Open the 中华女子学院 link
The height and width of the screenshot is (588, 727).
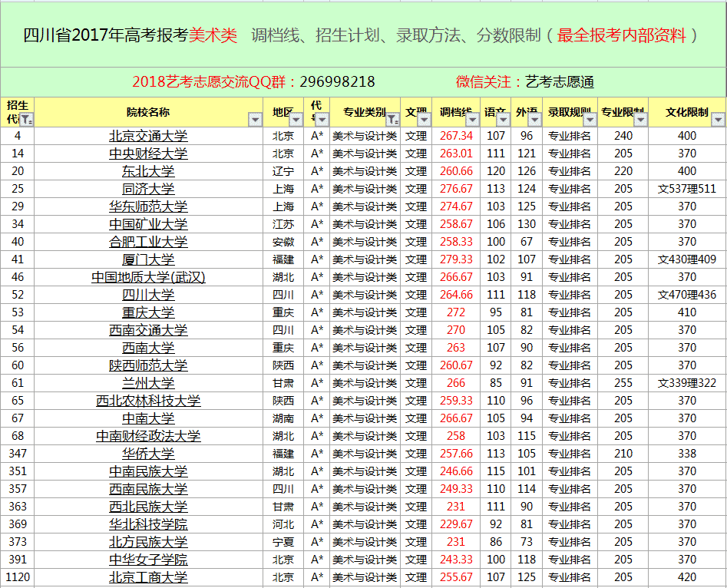click(148, 560)
